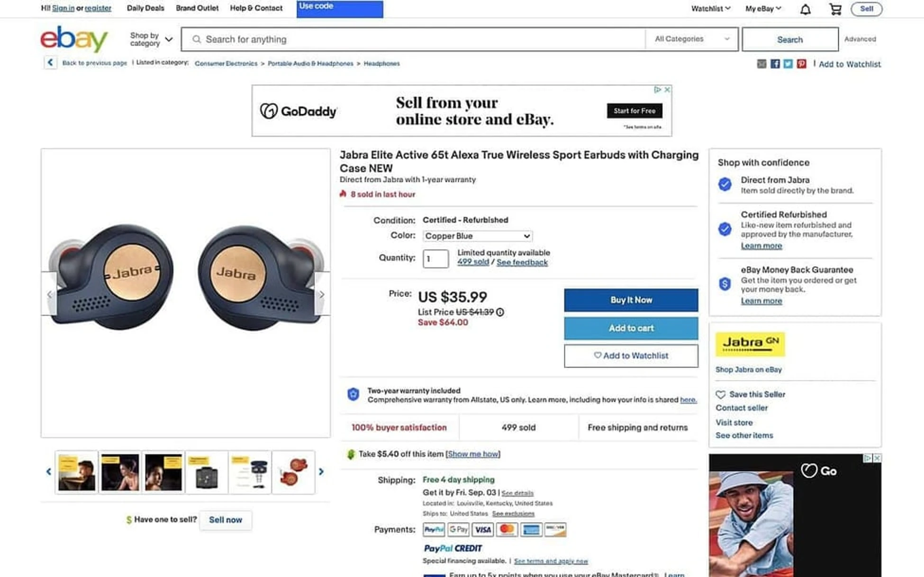Show next product image arrow
Viewport: 924px width, 577px height.
(322, 295)
